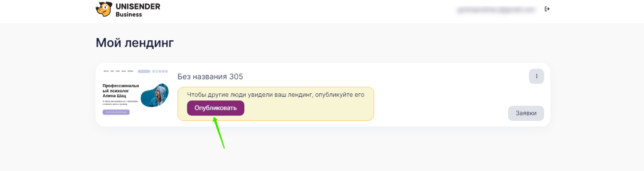Click the blurred account email address
Viewport: 644px width, 171px height.
click(496, 9)
